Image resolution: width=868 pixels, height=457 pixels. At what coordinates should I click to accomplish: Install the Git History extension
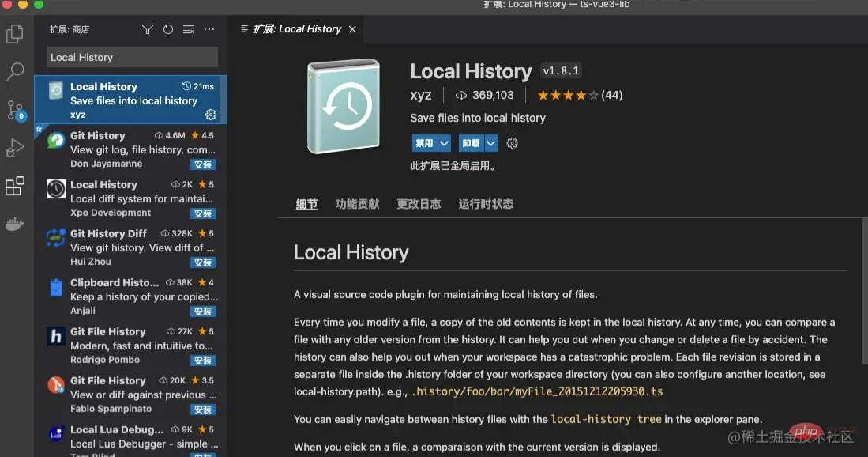(x=203, y=164)
